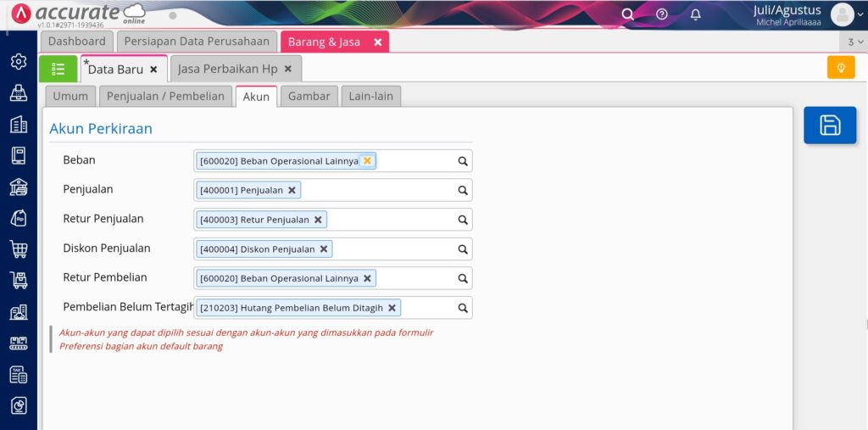Screen dimensions: 868x430
Task: Click the global search magnifier in header
Action: 628,14
